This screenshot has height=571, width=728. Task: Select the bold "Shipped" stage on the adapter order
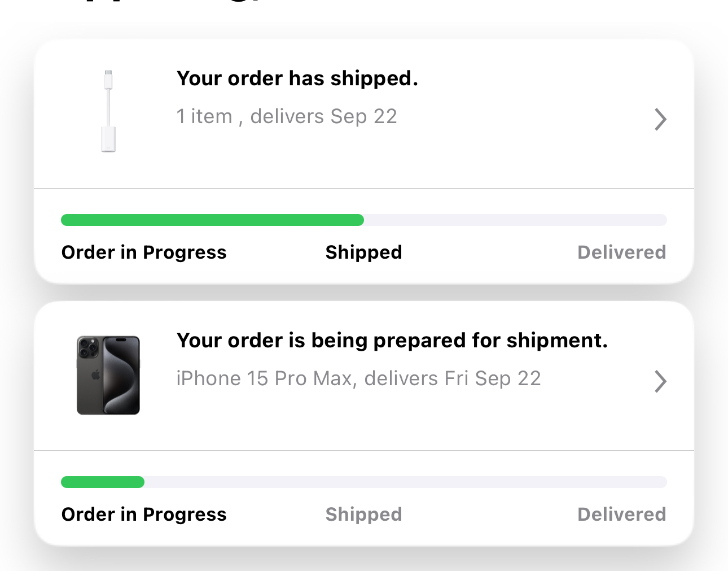[363, 252]
